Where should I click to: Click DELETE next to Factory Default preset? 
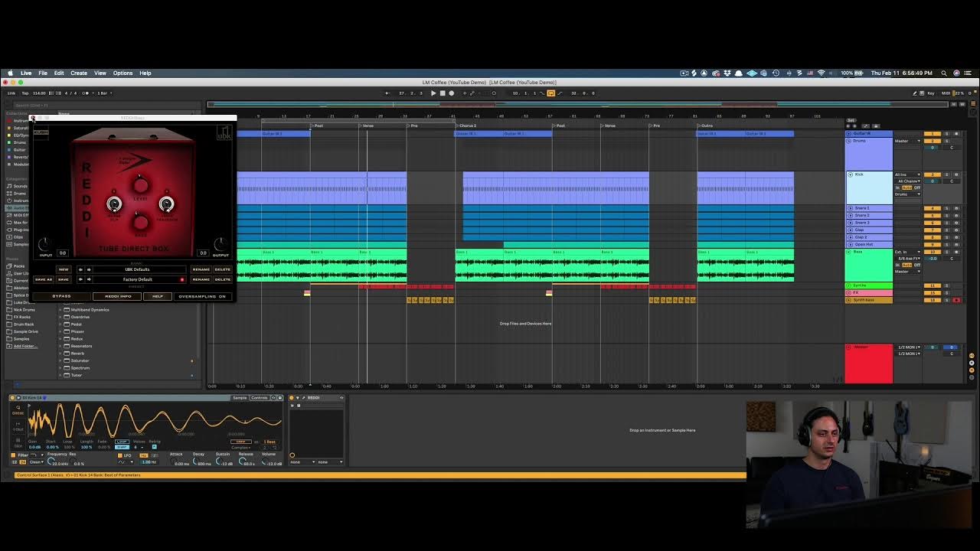pyautogui.click(x=222, y=279)
